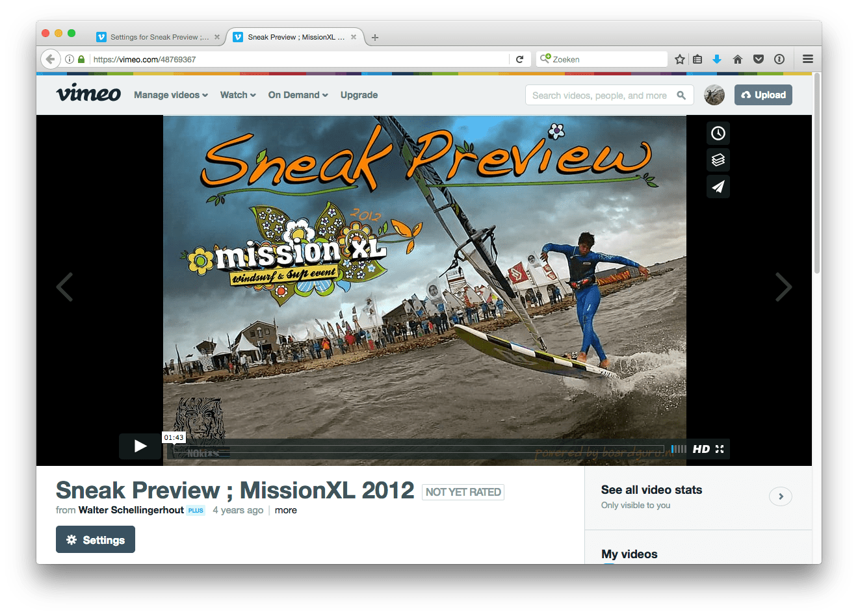Bookmark this page with star icon

click(x=680, y=59)
